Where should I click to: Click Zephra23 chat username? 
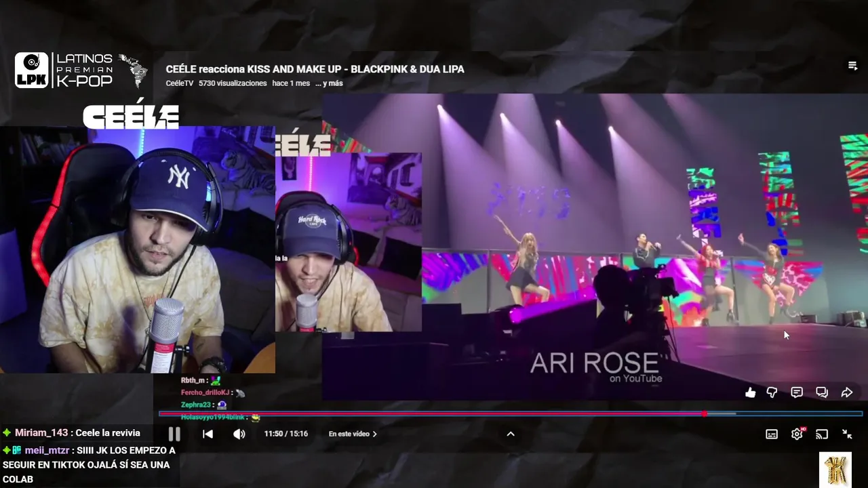(x=196, y=405)
